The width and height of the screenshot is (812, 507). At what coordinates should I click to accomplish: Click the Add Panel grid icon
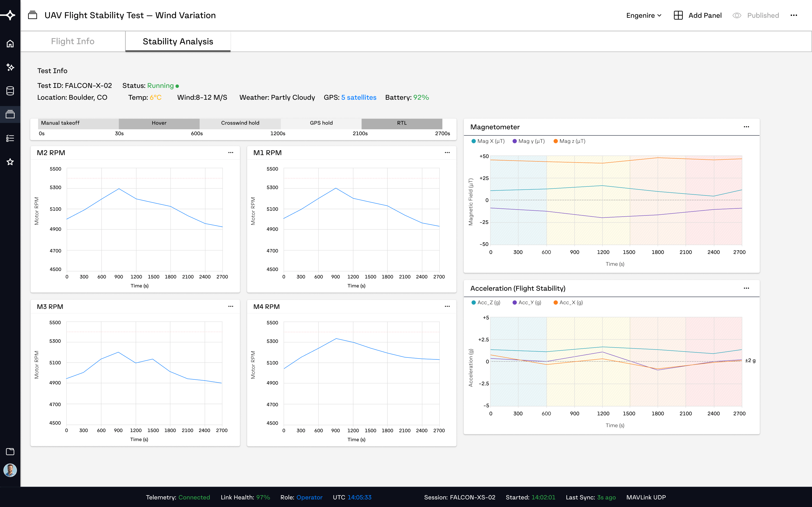(x=678, y=15)
